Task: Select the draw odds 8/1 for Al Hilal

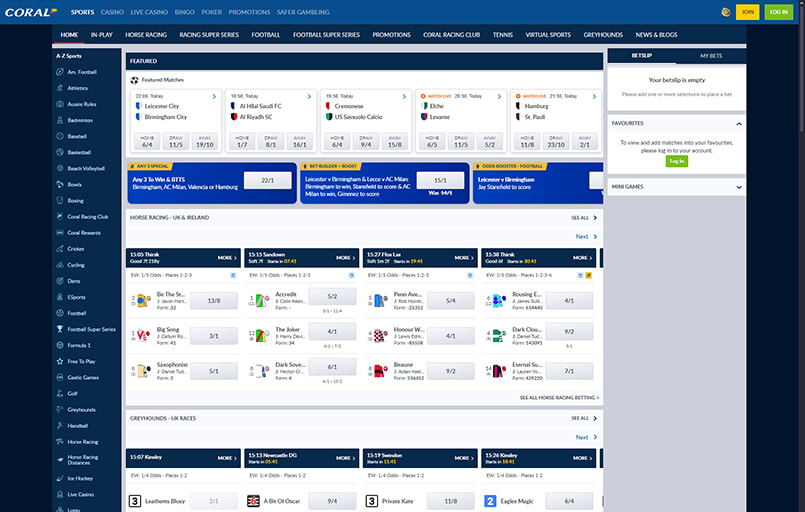Action: click(x=270, y=141)
